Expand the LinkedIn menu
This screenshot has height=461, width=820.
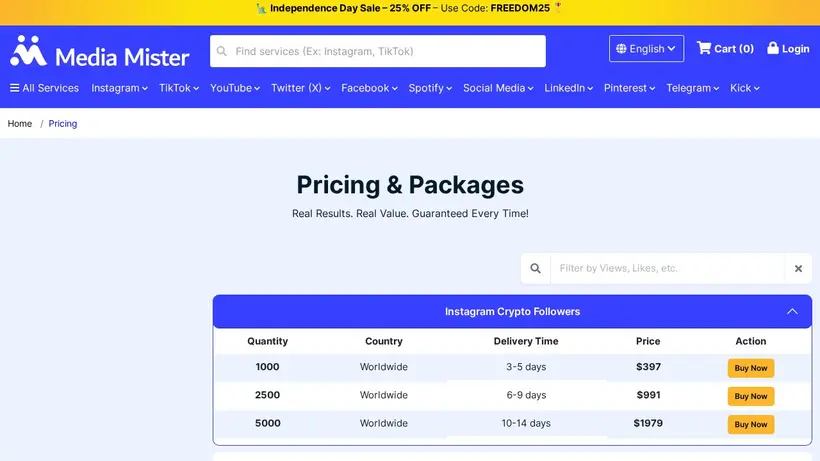[568, 88]
